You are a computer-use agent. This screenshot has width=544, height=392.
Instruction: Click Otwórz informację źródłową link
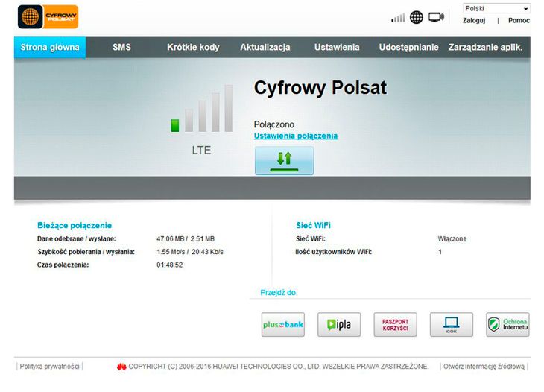pos(484,367)
